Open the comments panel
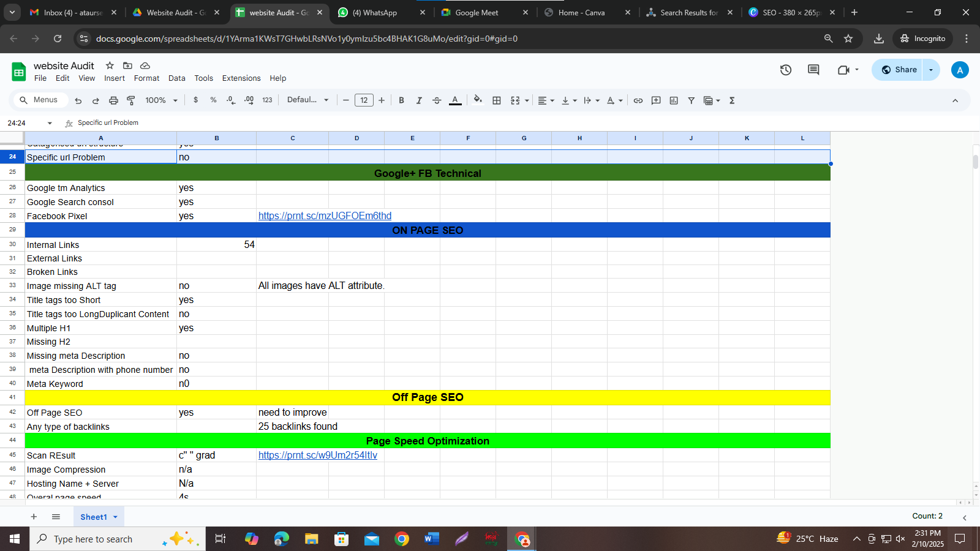This screenshot has height=551, width=980. click(813, 70)
